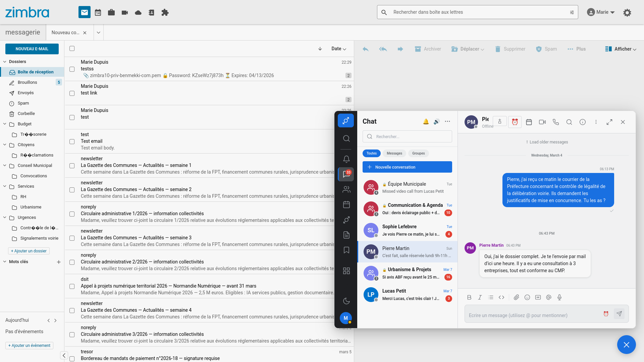Screen dimensions: 644x362
Task: Toggle the select-all messages checkbox
Action: coord(72,49)
